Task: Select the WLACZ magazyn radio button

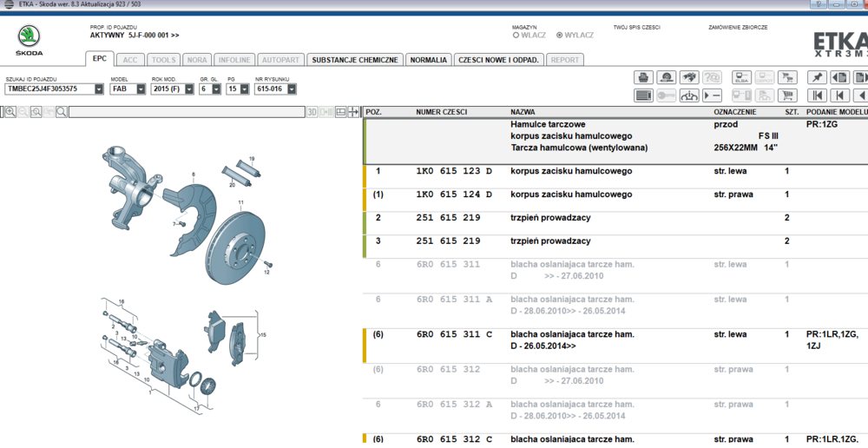Action: [516, 36]
